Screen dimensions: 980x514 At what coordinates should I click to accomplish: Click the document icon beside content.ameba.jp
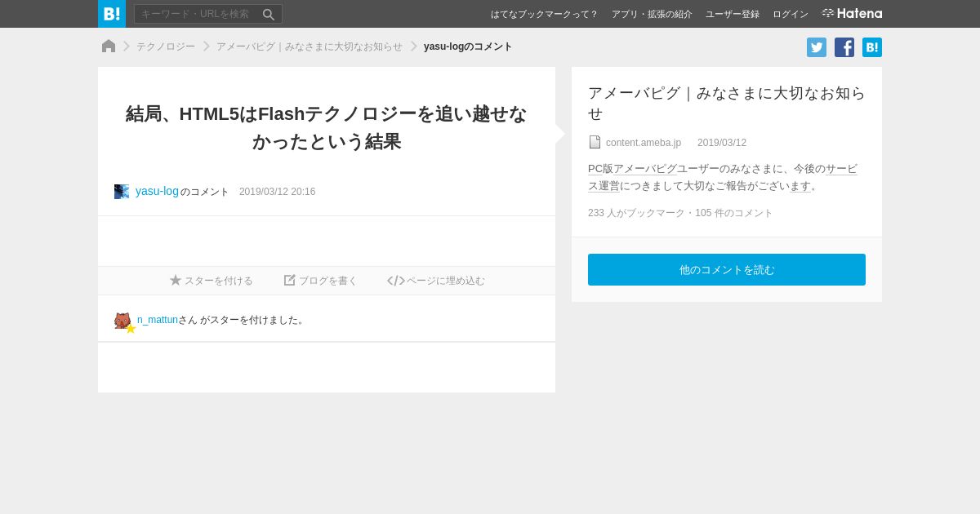tap(595, 142)
